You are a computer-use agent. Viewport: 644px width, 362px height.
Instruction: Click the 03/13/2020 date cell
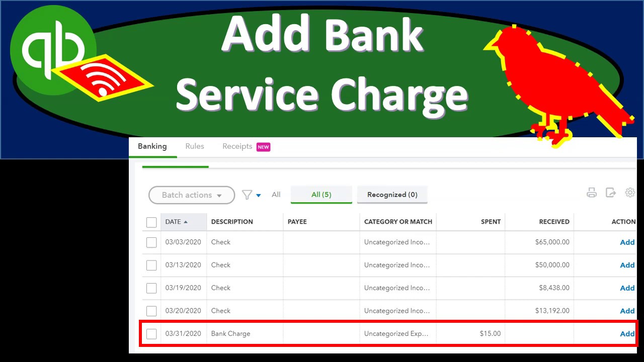tap(183, 265)
